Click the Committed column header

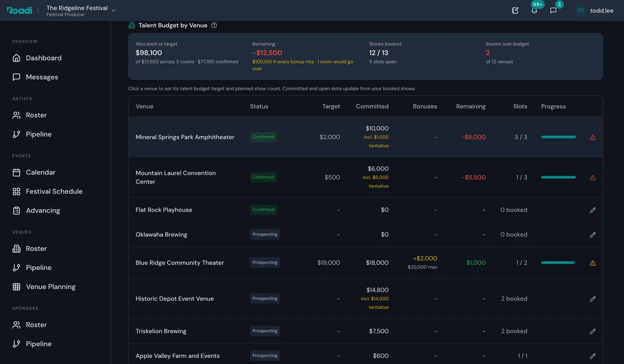(372, 106)
